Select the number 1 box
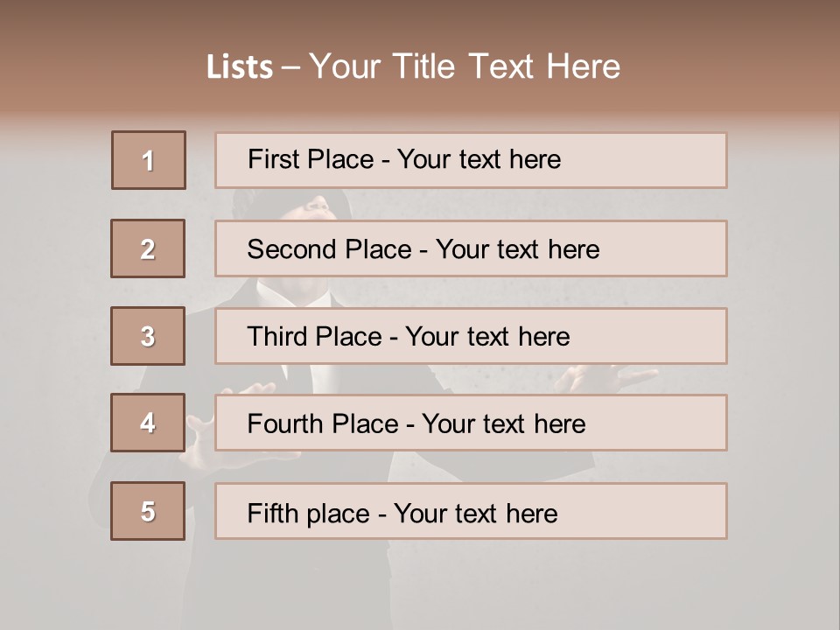 click(148, 160)
